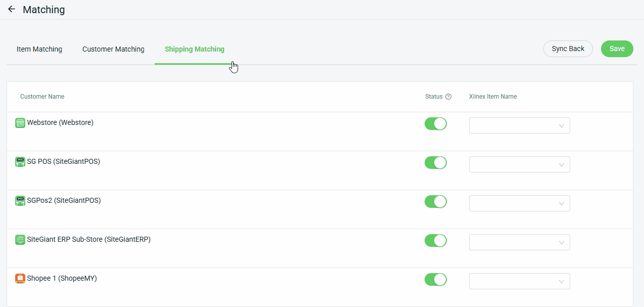Screen dimensions: 644x307
Task: Click the SG POS channel icon
Action: pyautogui.click(x=20, y=162)
